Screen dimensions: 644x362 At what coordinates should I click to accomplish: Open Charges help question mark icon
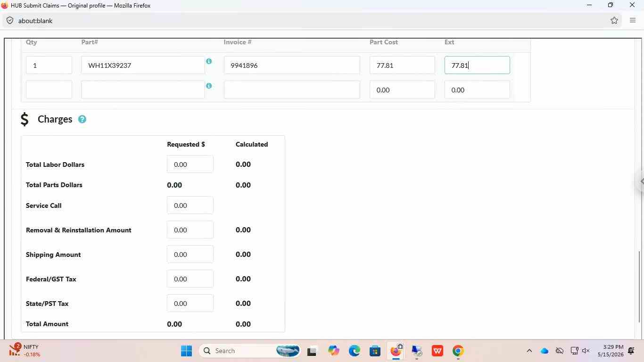82,119
